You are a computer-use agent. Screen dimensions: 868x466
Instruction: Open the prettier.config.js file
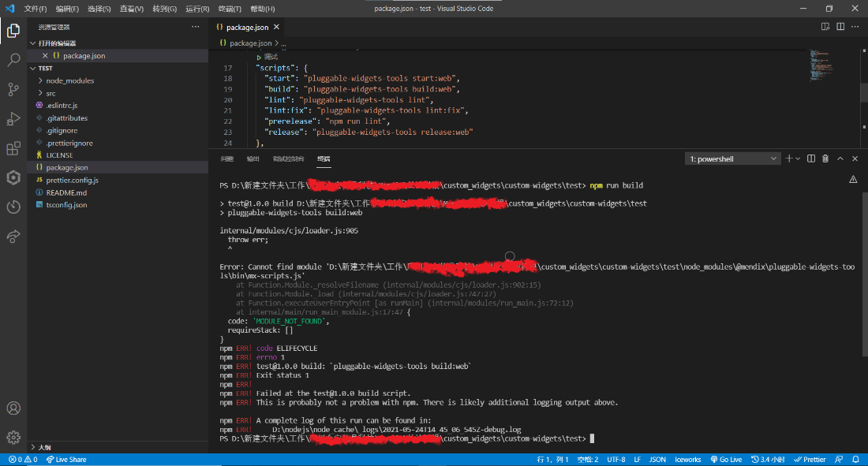(72, 180)
